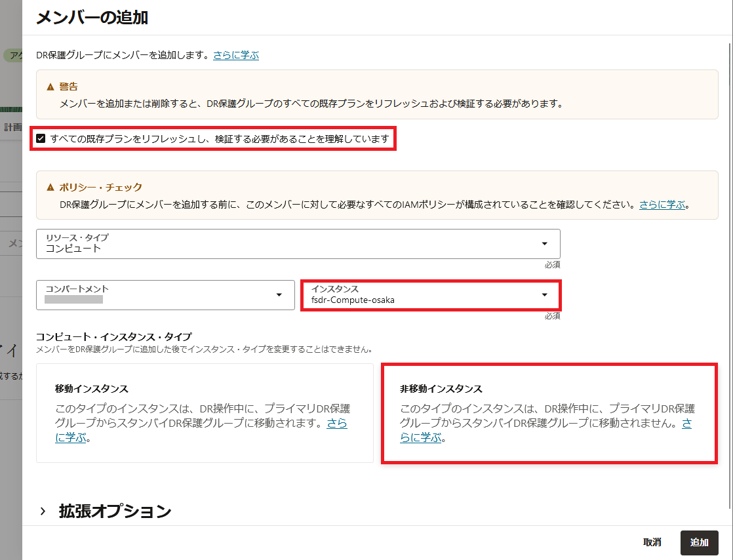Switch to the 計画 tab behind the dialog
This screenshot has width=733, height=560.
pyautogui.click(x=12, y=127)
